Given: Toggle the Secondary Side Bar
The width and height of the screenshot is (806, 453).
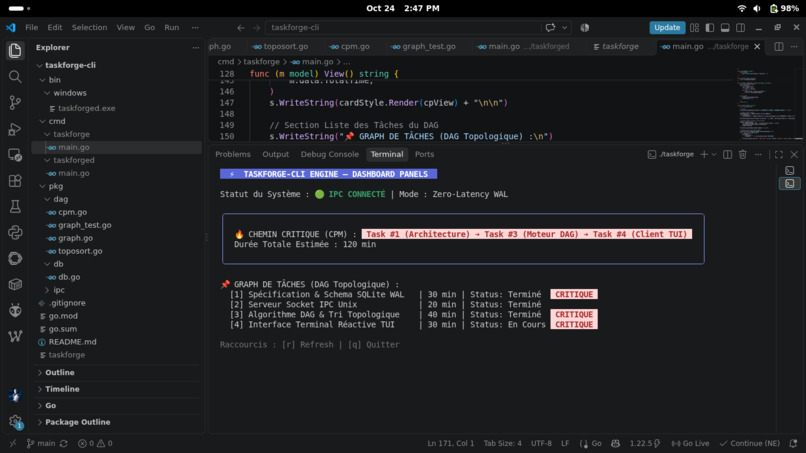Looking at the screenshot, I should [x=741, y=28].
